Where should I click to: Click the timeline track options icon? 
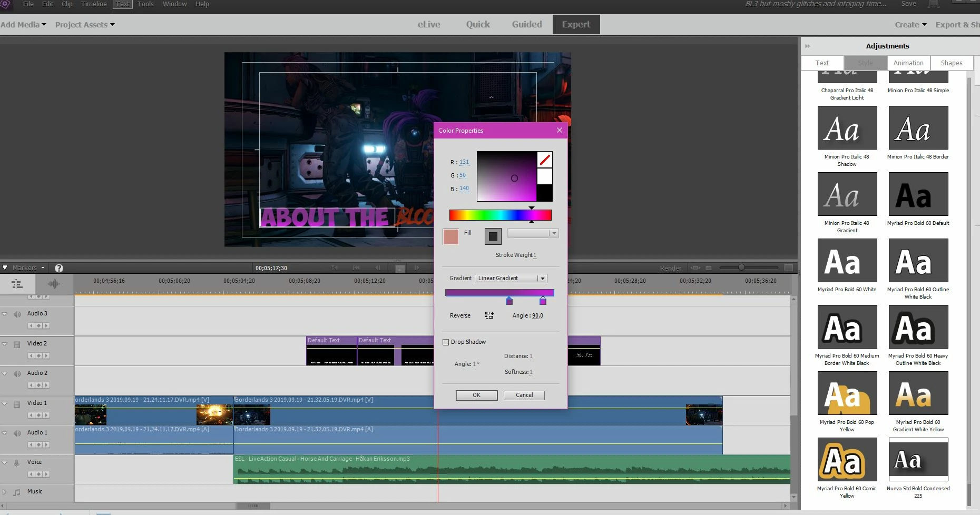tap(17, 284)
